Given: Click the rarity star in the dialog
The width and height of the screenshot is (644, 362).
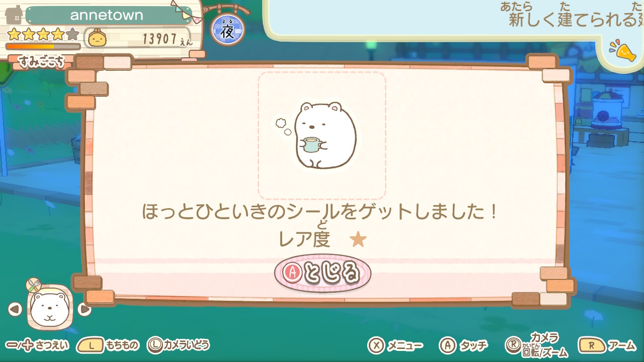Looking at the screenshot, I should [x=358, y=239].
